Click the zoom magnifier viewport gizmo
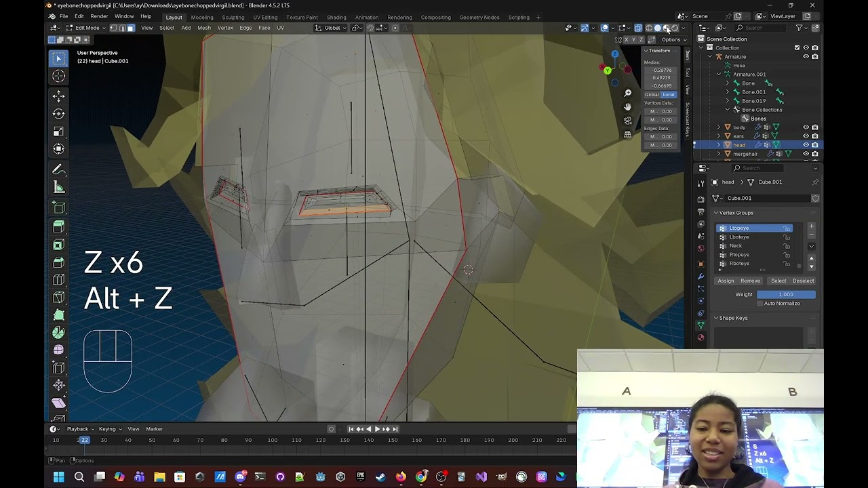The height and width of the screenshot is (488, 868). [628, 93]
